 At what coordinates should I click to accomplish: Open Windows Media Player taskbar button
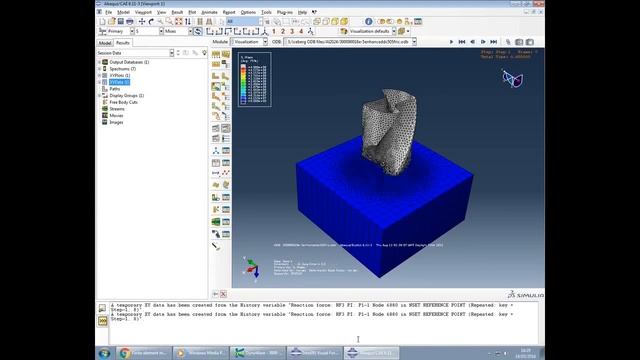pyautogui.click(x=200, y=353)
